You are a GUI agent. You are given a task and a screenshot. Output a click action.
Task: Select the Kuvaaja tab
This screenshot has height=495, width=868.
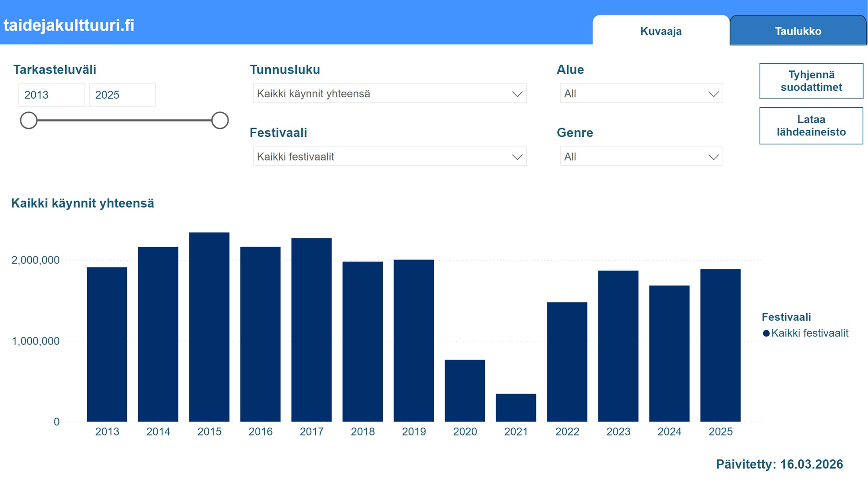(661, 31)
